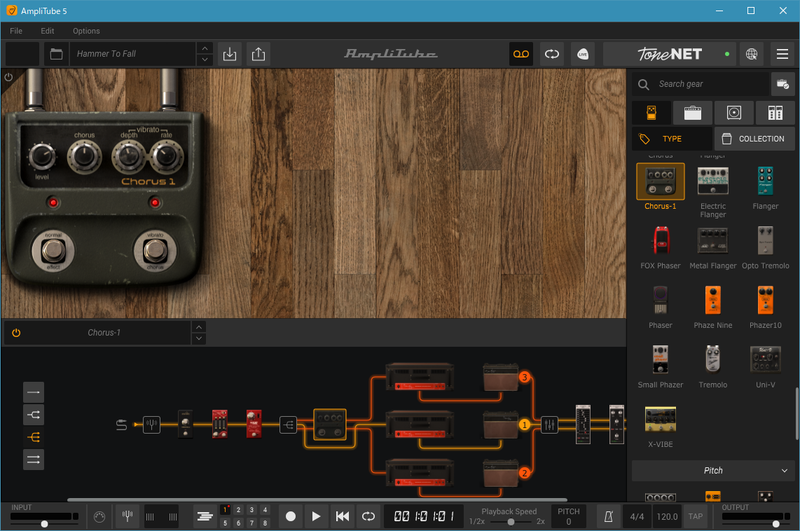Select next gear model arrow down
Image resolution: width=800 pixels, height=531 pixels.
[x=199, y=339]
